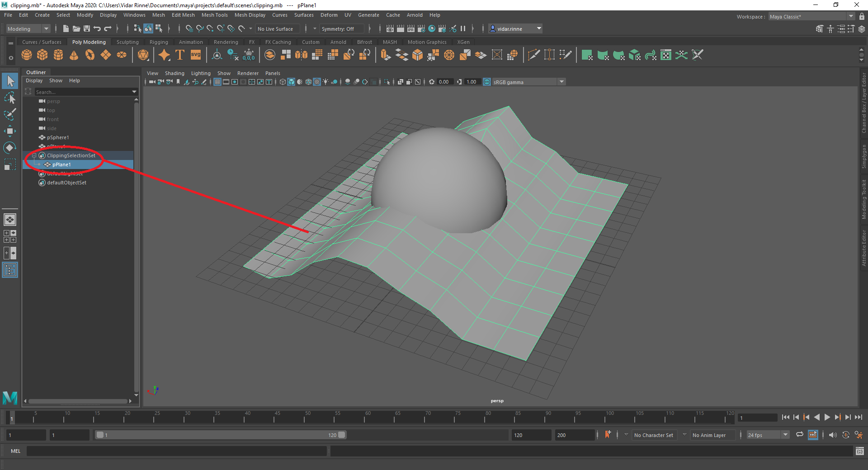Screen dimensions: 868x470
Task: Select the Paint Selection tool
Action: [x=10, y=114]
